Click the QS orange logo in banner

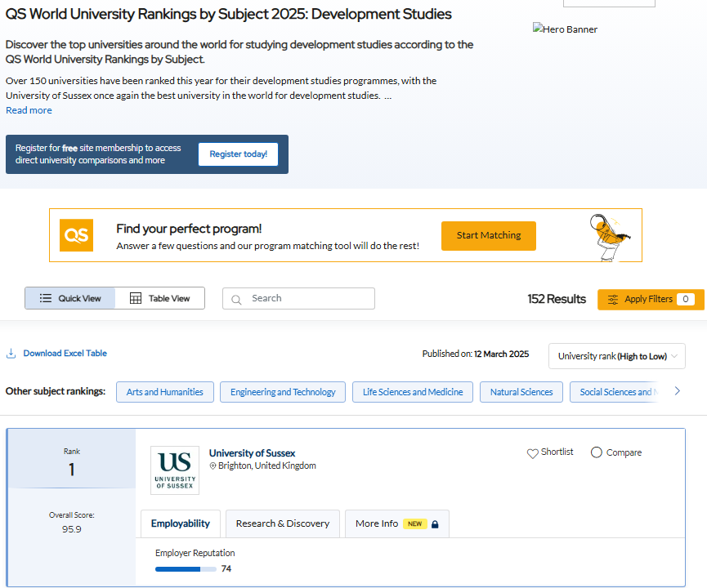(x=76, y=235)
